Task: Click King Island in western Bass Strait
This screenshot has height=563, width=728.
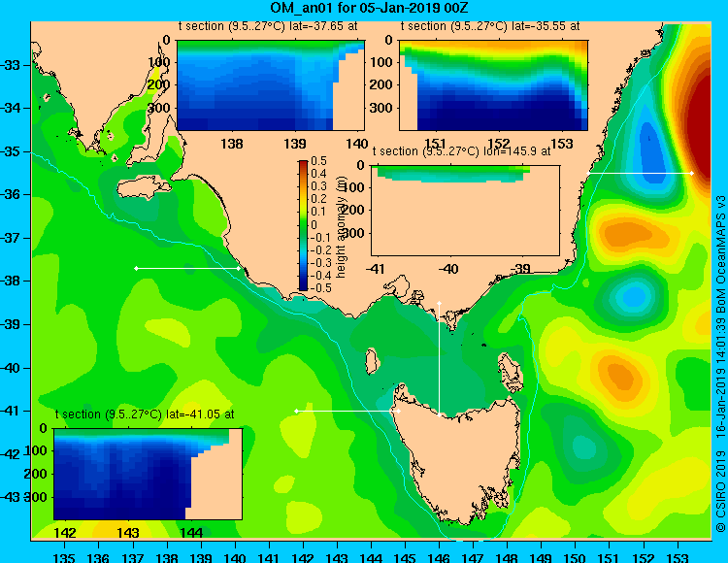Action: [x=372, y=361]
